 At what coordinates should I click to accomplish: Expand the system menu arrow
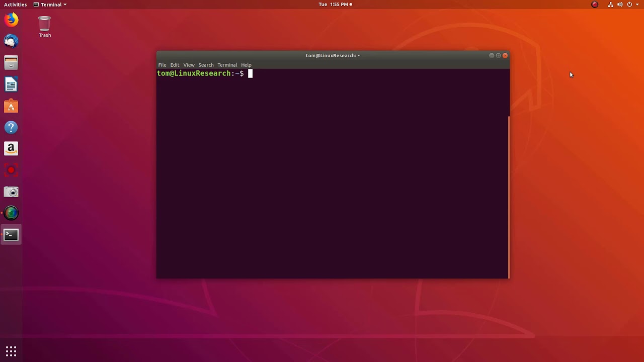pyautogui.click(x=637, y=5)
